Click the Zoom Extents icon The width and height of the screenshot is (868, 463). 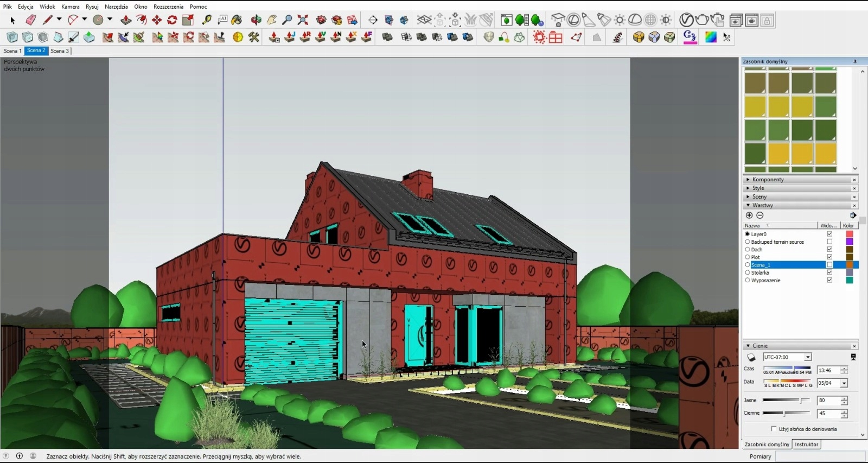pyautogui.click(x=303, y=20)
